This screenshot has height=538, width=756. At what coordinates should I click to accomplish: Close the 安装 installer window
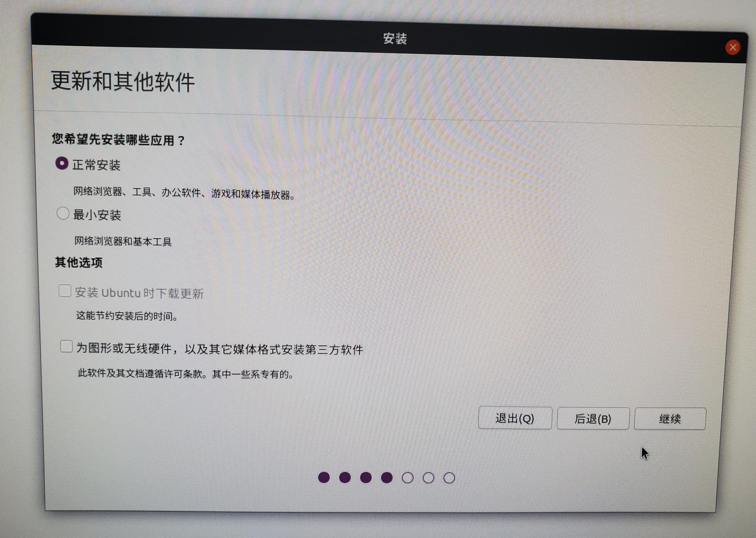tap(733, 47)
